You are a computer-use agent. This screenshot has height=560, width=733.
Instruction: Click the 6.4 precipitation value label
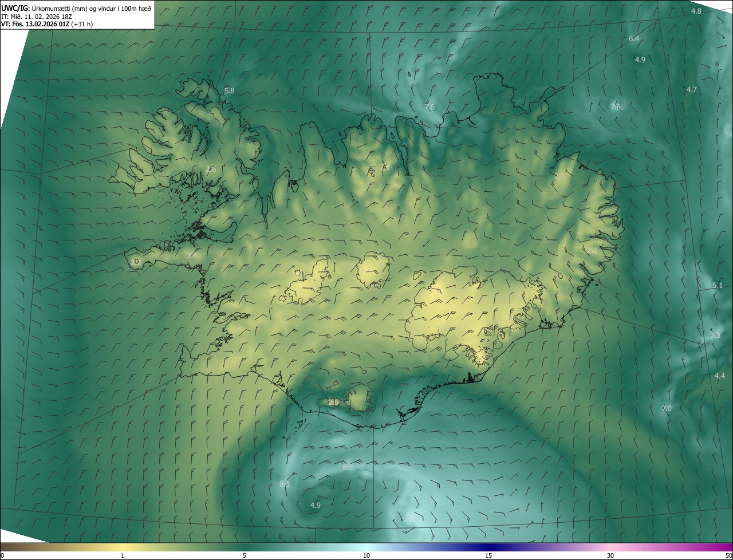[634, 39]
